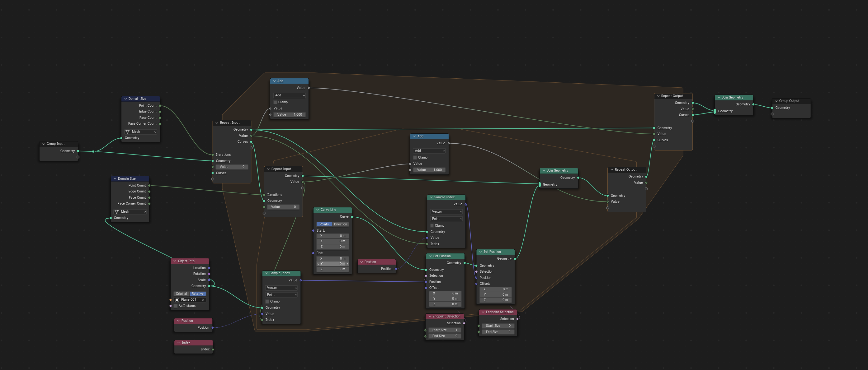The width and height of the screenshot is (868, 370).
Task: Click the Selection output socket on Endpoint Selection with Start Size 1
Action: pos(464,323)
